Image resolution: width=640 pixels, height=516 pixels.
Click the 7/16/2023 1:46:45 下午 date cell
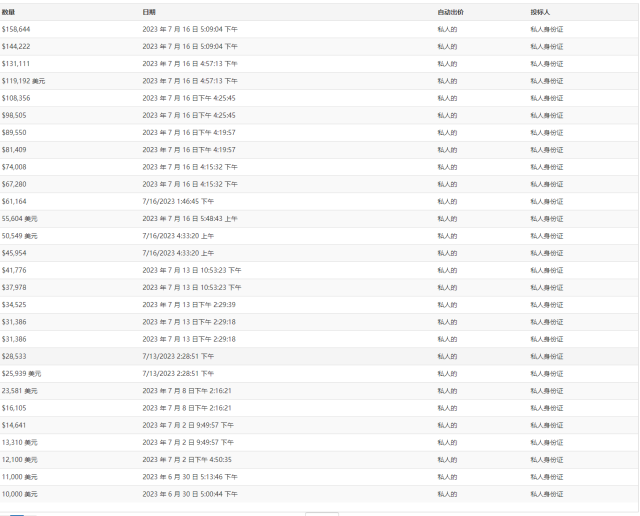tap(178, 201)
